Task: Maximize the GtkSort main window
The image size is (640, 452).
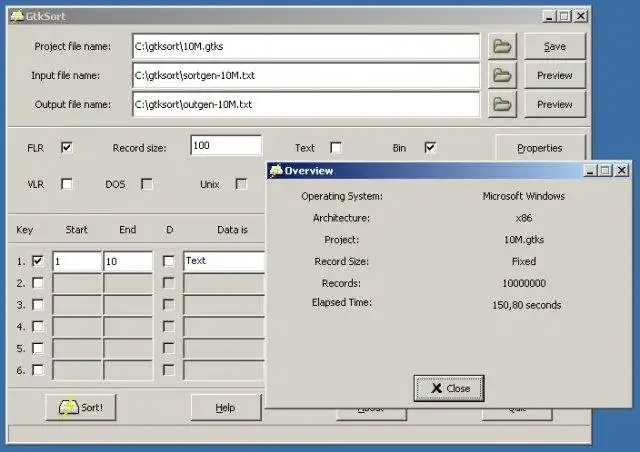Action: (564, 16)
